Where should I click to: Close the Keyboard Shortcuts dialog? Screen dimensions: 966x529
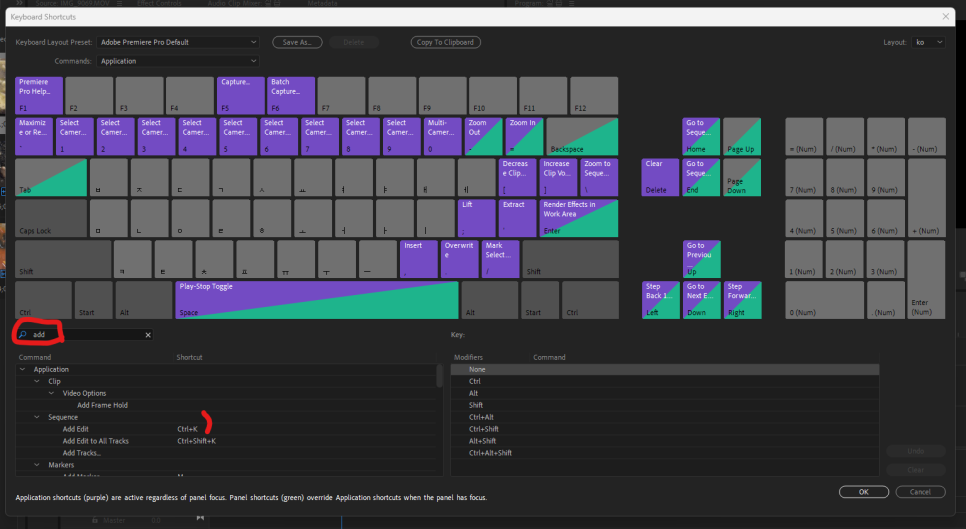(x=946, y=17)
